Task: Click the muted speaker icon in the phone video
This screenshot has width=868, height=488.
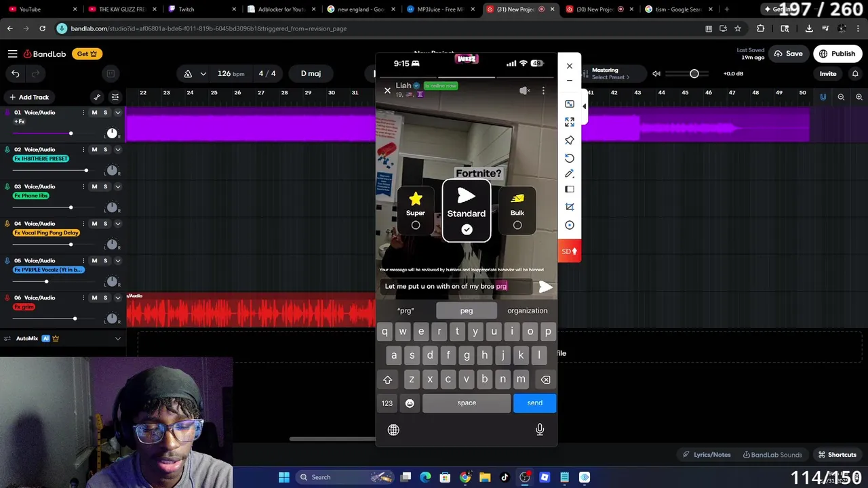Action: [524, 90]
